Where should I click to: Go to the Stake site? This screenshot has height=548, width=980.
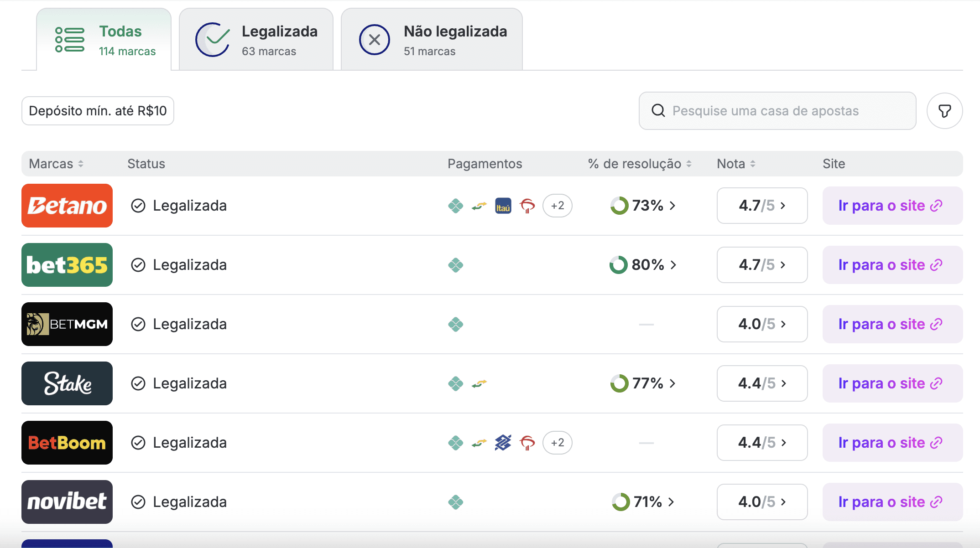coord(892,383)
